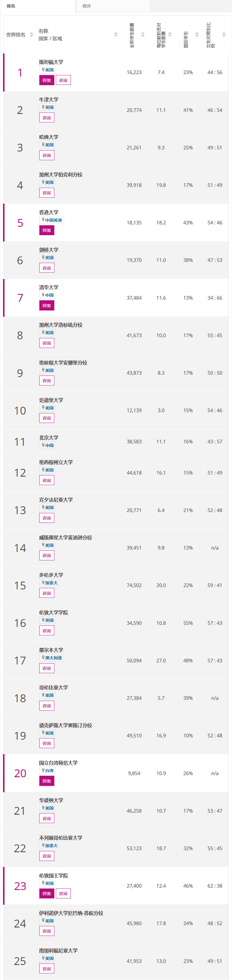The height and width of the screenshot is (980, 232).
Task: Open 哈佛大学 university link
Action: pos(49,137)
